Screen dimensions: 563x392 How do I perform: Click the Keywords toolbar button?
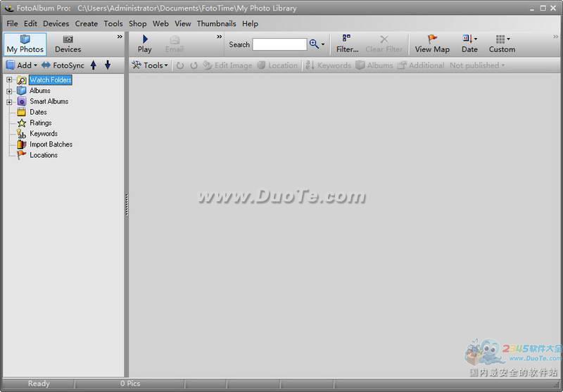tap(328, 65)
